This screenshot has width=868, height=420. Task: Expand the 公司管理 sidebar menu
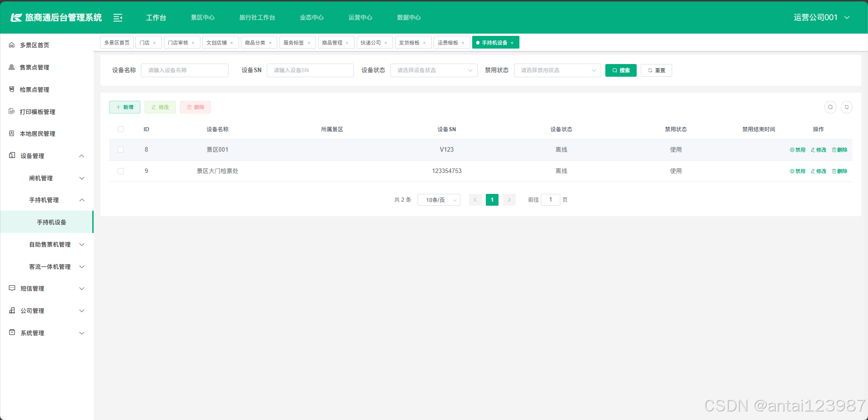point(47,311)
